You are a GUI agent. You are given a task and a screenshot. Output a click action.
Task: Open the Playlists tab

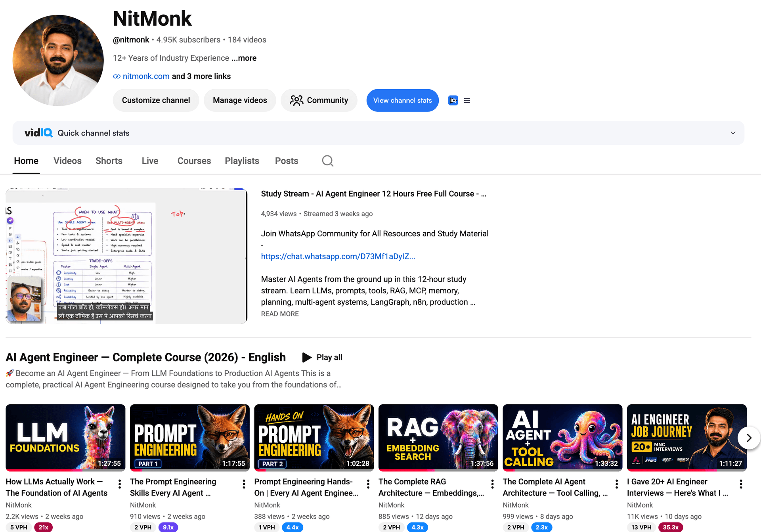click(x=242, y=161)
